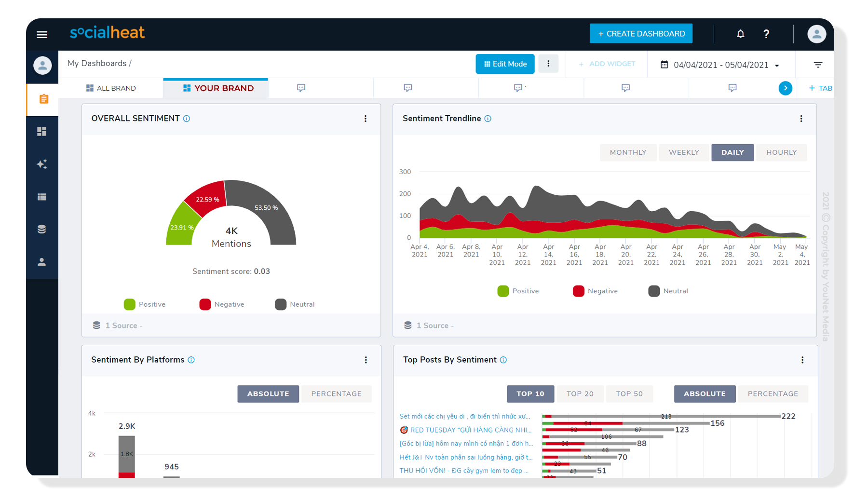Open Overall Sentiment widget options menu

(366, 119)
